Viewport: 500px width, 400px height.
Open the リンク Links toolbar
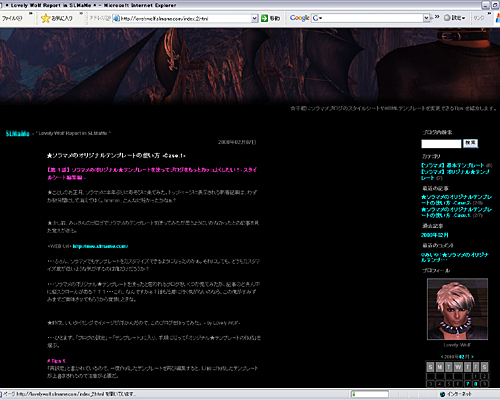479,18
